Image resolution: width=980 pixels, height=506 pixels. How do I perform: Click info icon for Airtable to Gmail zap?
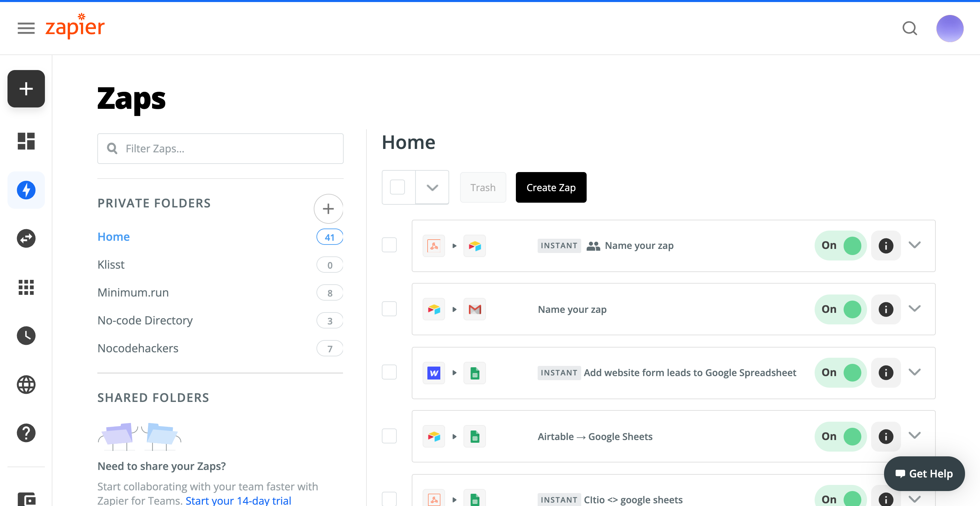[x=886, y=309]
